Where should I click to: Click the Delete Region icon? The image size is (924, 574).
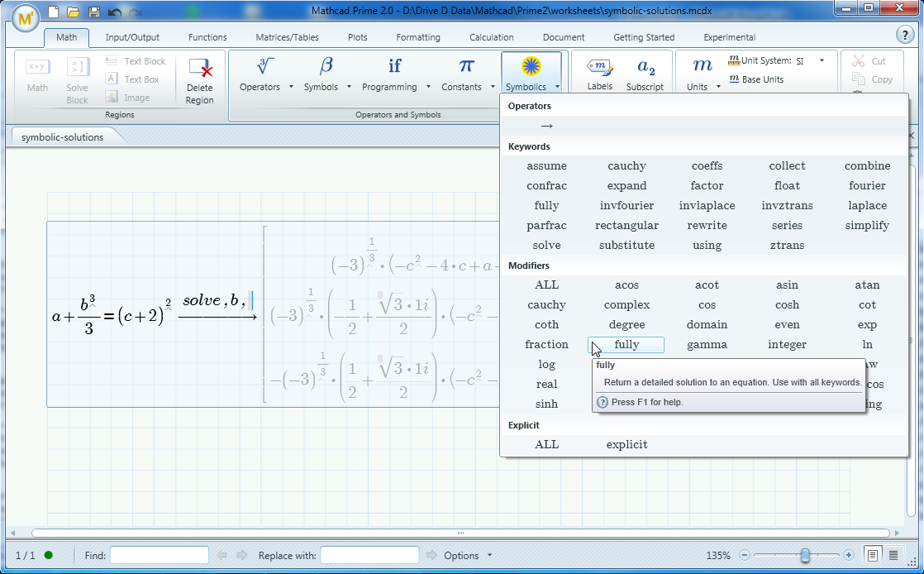click(200, 67)
